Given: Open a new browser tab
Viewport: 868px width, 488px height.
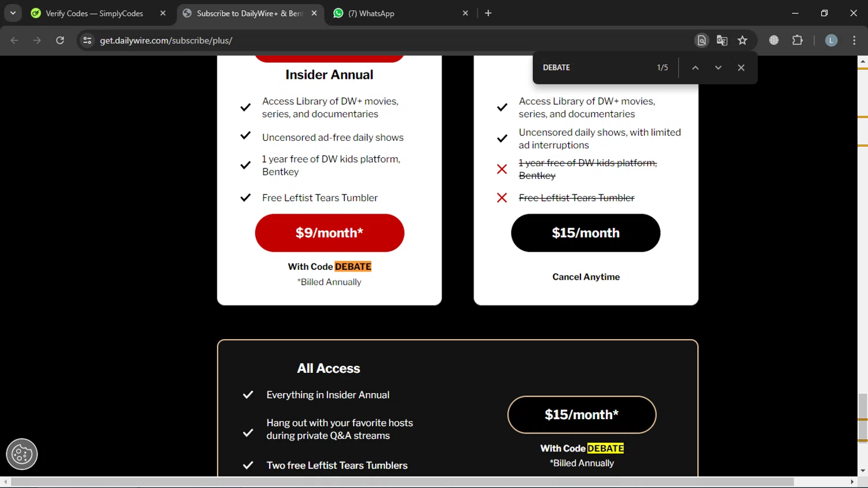Looking at the screenshot, I should (x=488, y=13).
